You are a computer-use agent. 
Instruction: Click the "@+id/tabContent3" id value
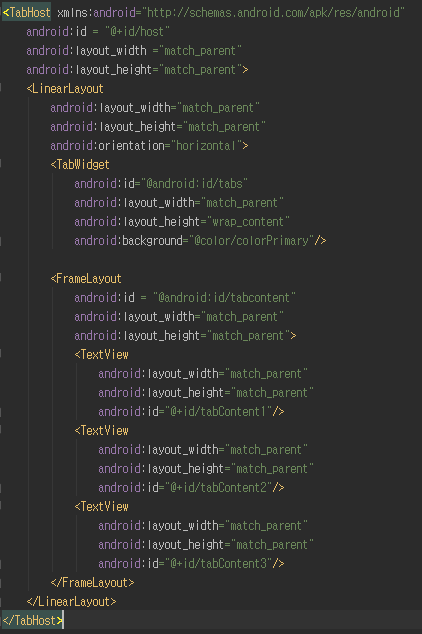218,564
